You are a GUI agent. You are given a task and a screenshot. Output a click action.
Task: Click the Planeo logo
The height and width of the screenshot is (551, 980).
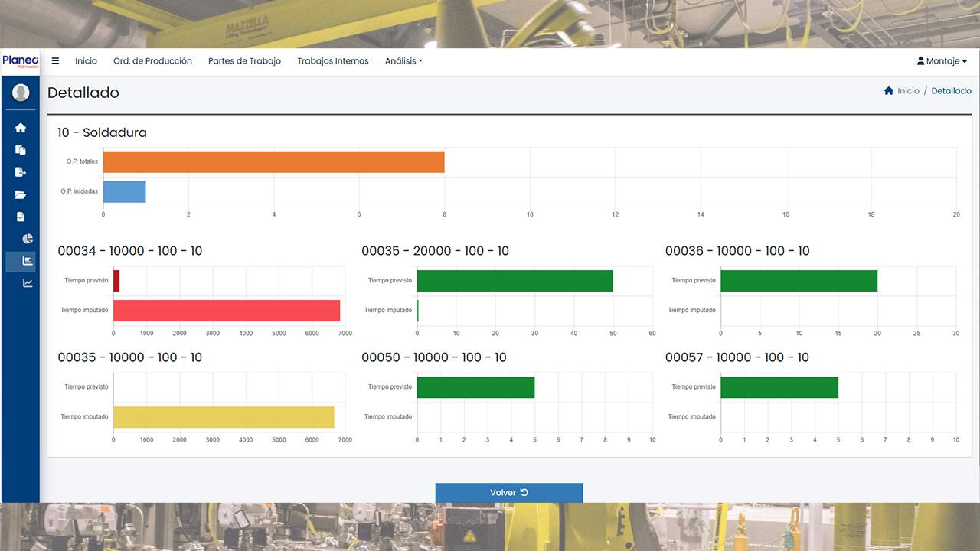coord(20,61)
